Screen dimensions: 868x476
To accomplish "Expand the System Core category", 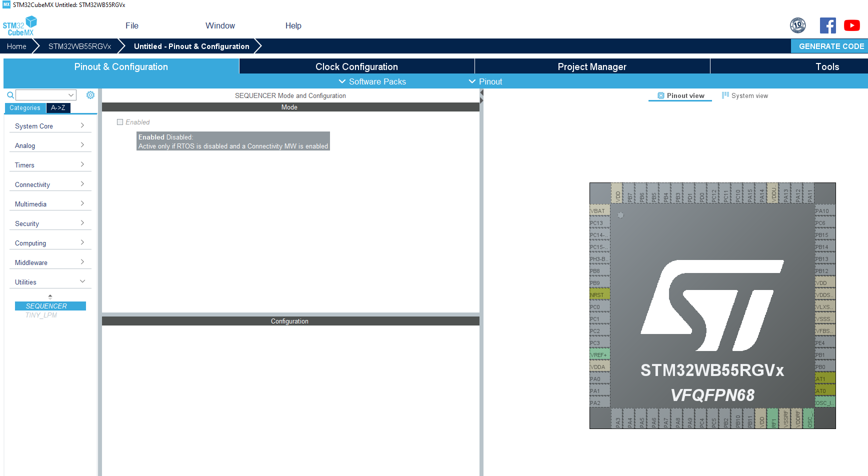I will tap(50, 126).
